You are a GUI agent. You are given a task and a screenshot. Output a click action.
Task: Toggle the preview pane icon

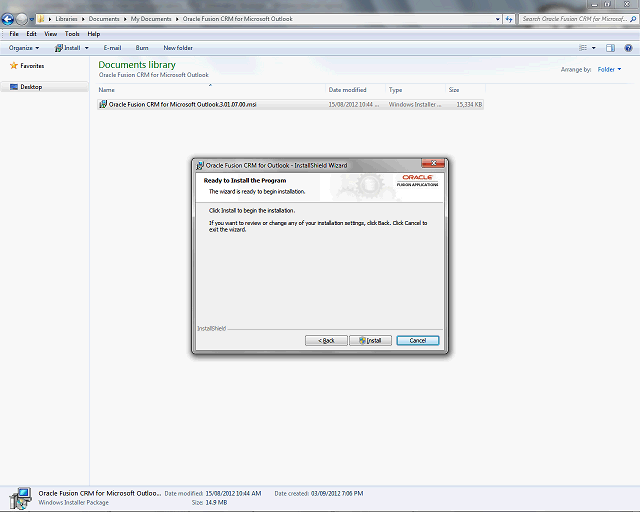(610, 48)
